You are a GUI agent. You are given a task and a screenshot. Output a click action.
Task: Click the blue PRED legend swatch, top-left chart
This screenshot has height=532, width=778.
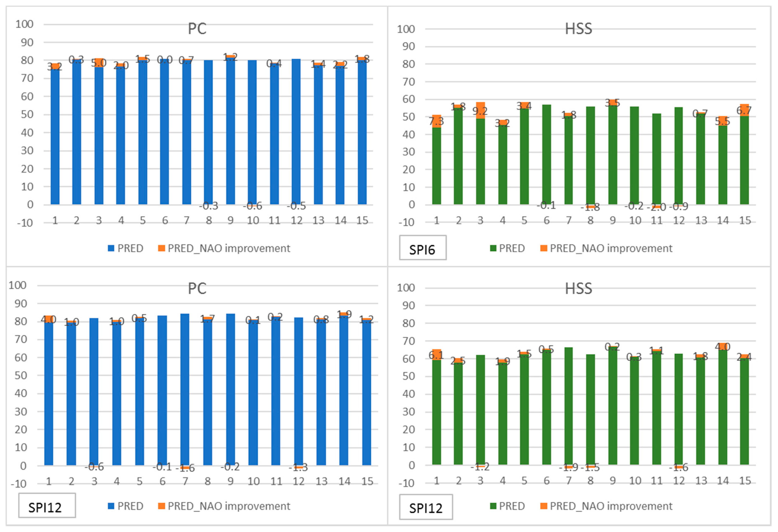click(111, 248)
